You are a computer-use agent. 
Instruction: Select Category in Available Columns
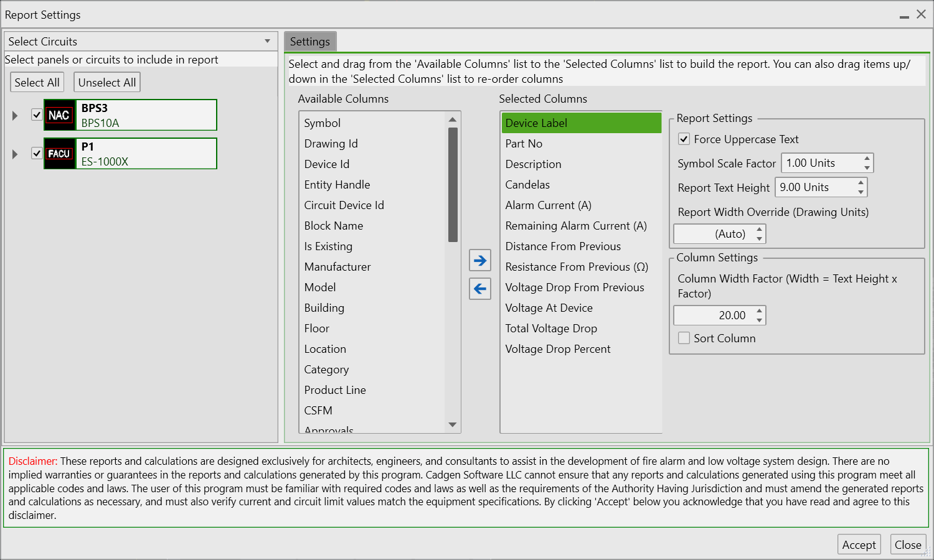tap(373, 370)
